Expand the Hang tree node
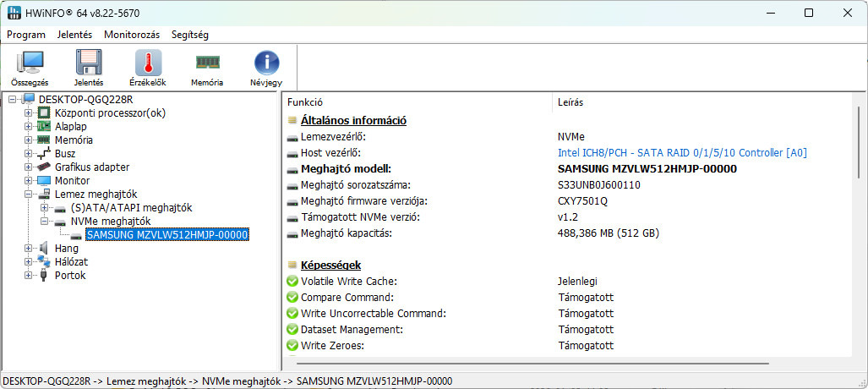Screen dimensions: 868x389 point(29,249)
